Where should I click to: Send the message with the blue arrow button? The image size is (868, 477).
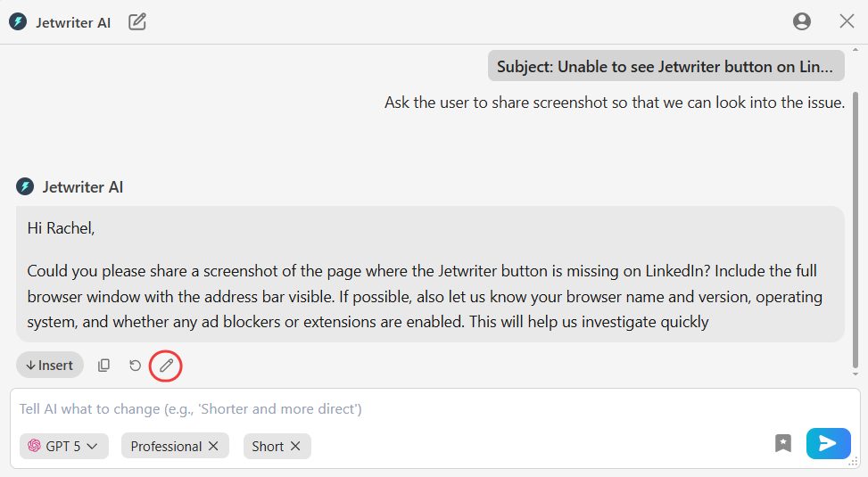(828, 443)
